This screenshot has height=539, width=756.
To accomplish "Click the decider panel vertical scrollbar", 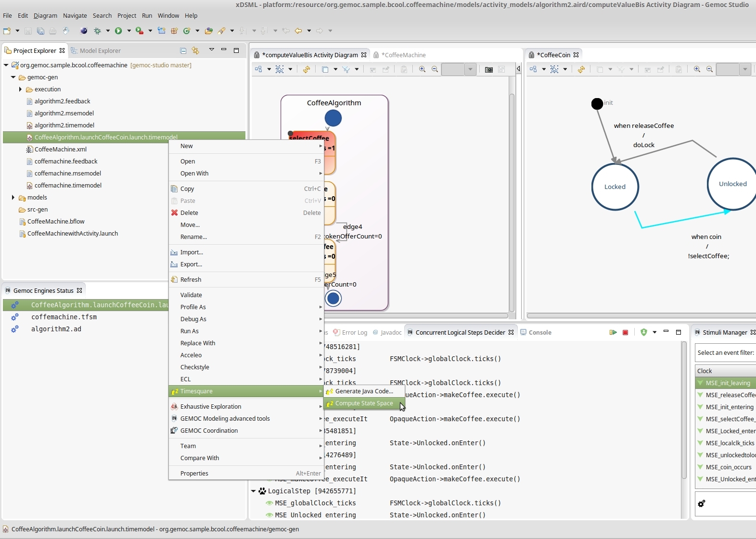I will click(684, 409).
